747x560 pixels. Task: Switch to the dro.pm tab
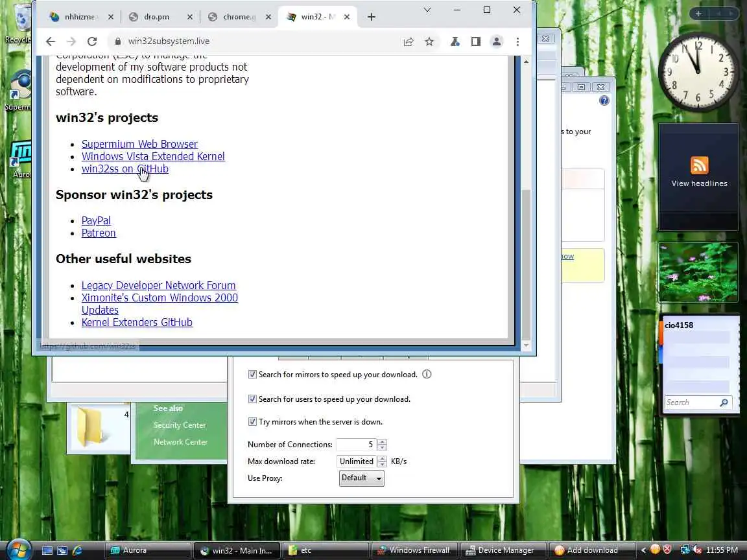tap(161, 17)
